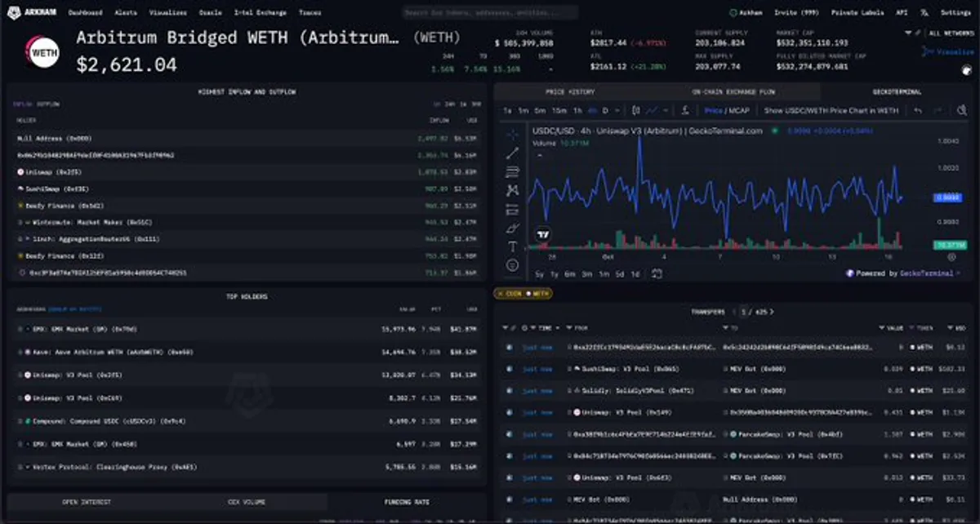Expand the chart interval dropdown arrow after D
The height and width of the screenshot is (524, 980).
point(616,110)
